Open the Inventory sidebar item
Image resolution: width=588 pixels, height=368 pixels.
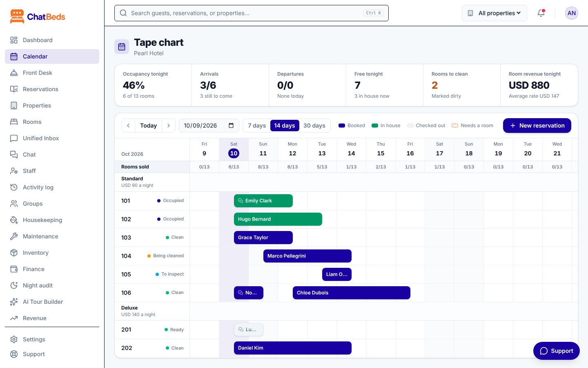click(52, 253)
